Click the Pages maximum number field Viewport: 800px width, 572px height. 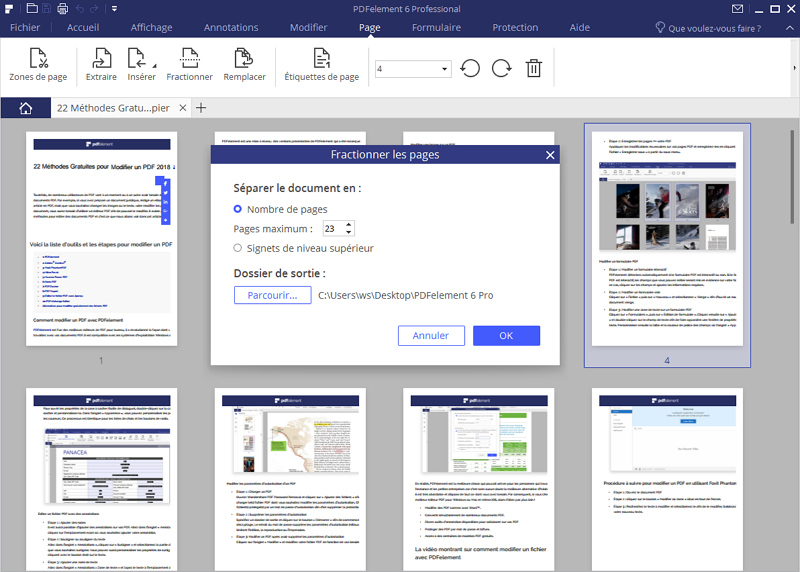[x=334, y=229]
